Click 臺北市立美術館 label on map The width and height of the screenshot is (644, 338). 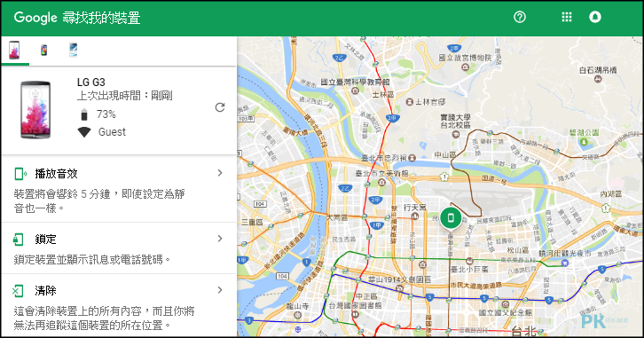pos(382,173)
